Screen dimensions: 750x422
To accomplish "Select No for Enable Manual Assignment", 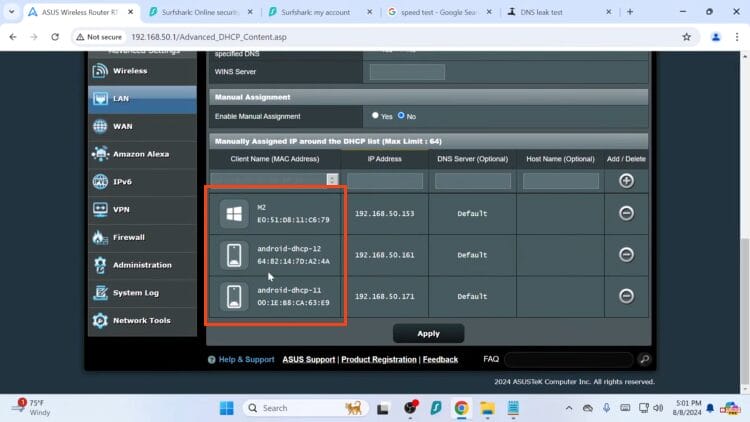I will pyautogui.click(x=401, y=116).
